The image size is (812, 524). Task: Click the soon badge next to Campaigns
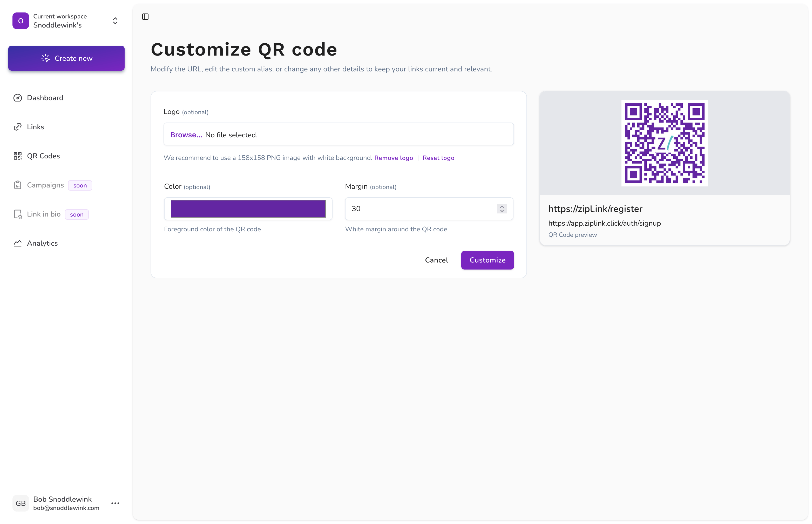[80, 185]
